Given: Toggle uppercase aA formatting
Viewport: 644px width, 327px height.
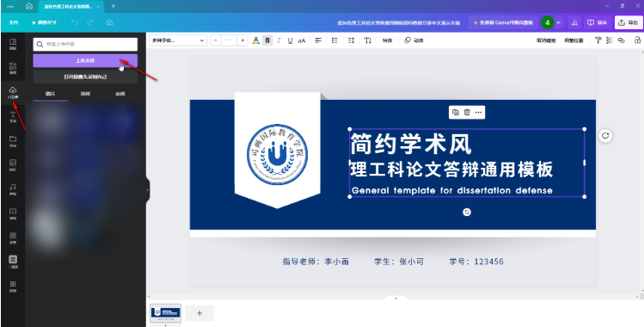Looking at the screenshot, I should point(302,40).
